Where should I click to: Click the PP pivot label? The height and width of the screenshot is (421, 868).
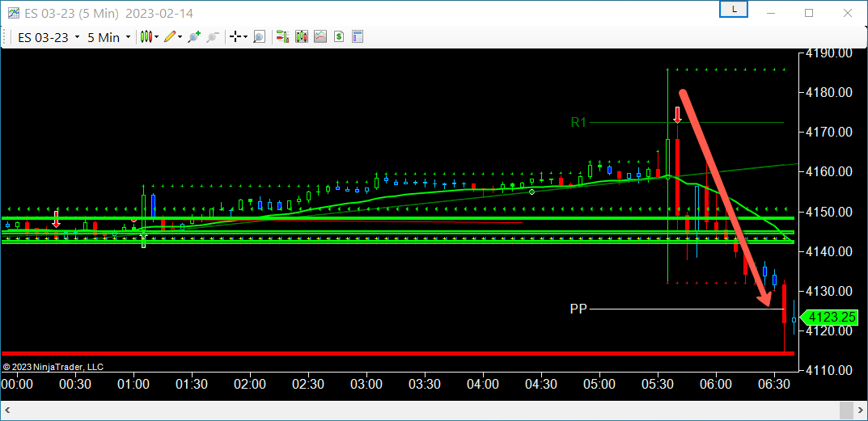pos(578,309)
